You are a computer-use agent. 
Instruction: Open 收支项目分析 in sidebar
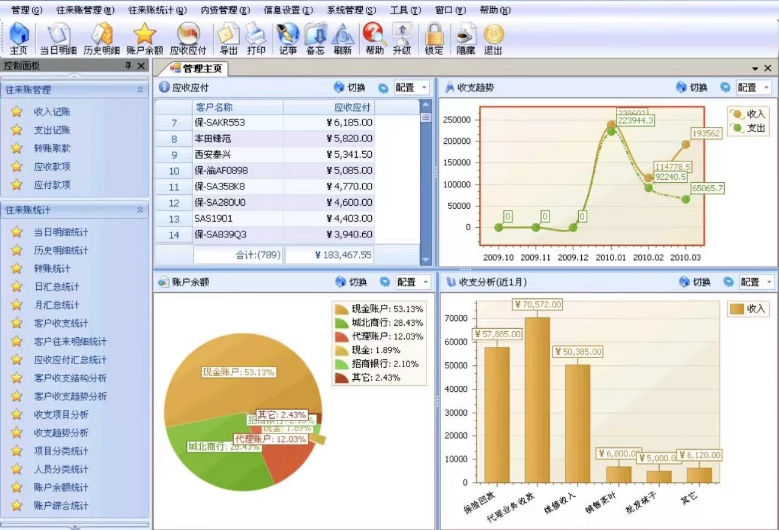[61, 414]
